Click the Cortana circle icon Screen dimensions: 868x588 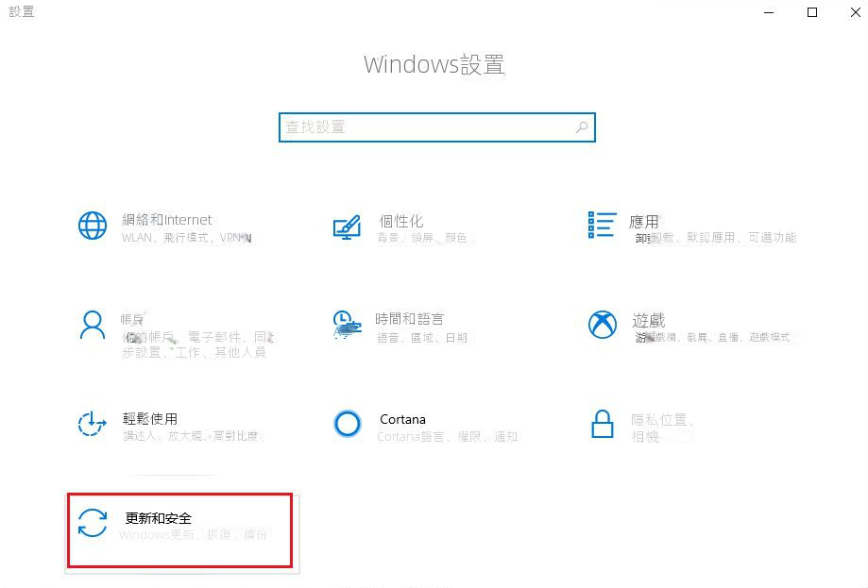tap(348, 425)
